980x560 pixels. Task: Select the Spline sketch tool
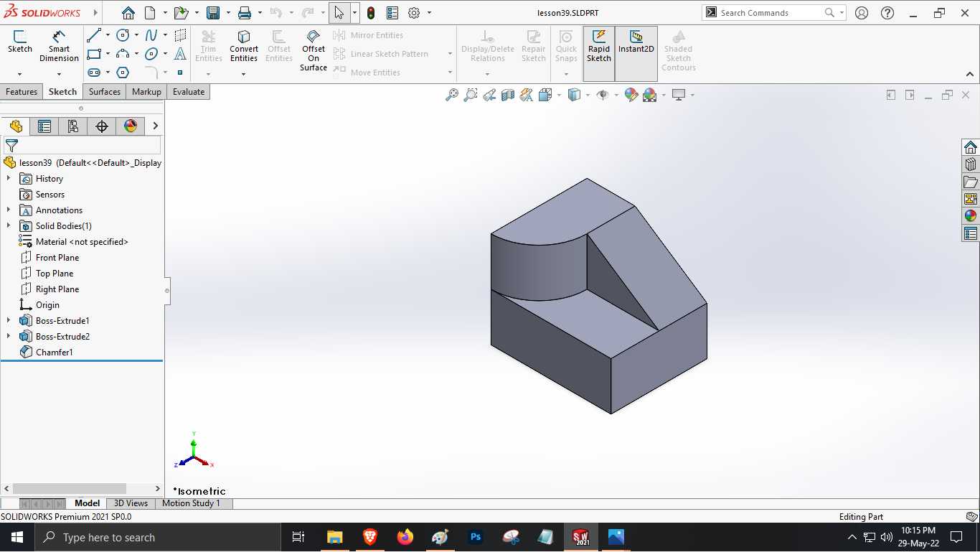point(151,35)
